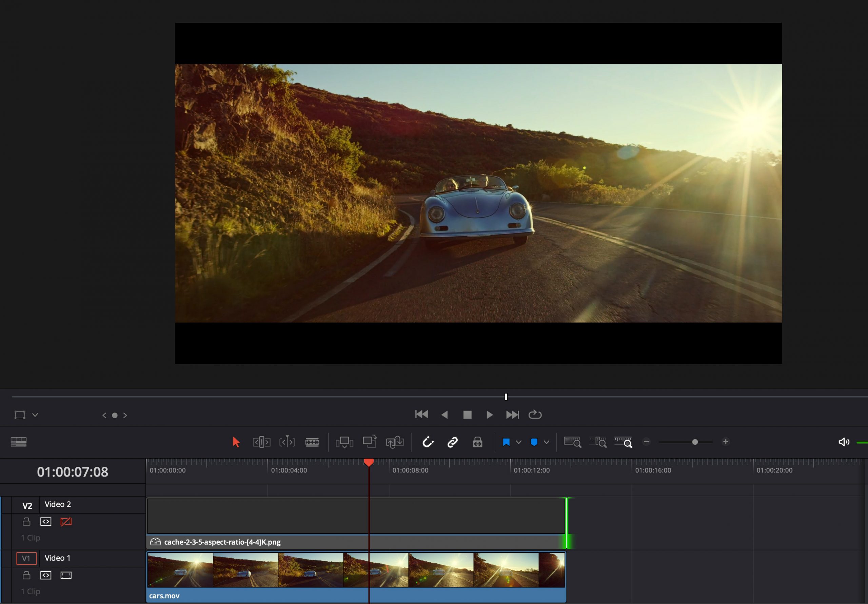This screenshot has width=868, height=604.
Task: Open the flag color dropdown arrow
Action: pos(519,442)
